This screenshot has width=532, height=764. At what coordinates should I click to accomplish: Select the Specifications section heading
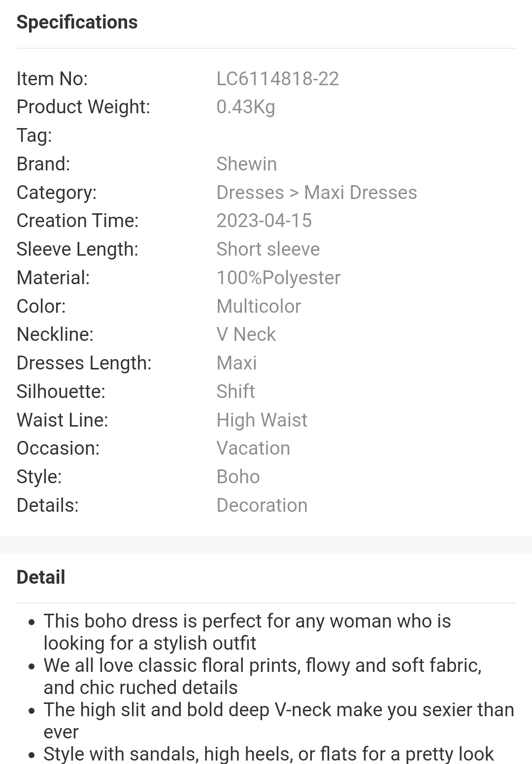[x=77, y=22]
